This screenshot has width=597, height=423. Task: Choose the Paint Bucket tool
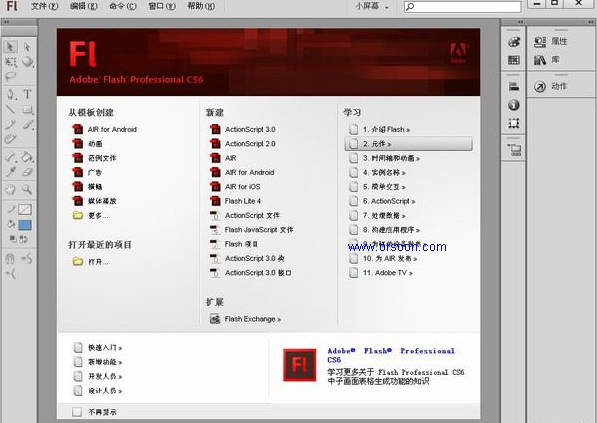tap(27, 156)
